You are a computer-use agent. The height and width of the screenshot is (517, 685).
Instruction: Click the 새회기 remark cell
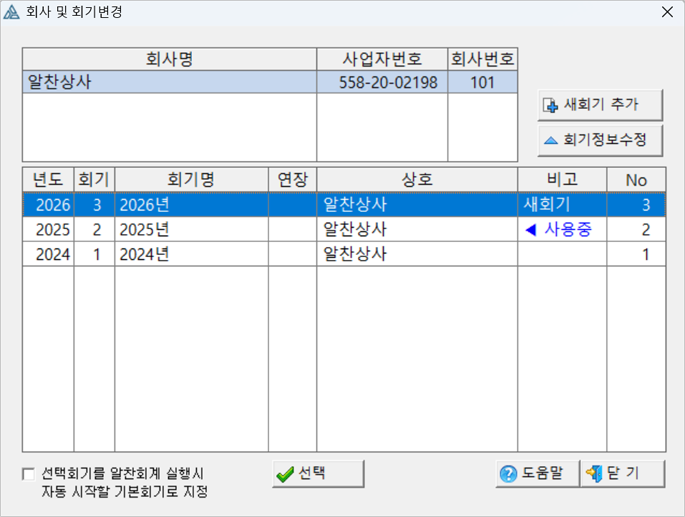click(x=562, y=205)
